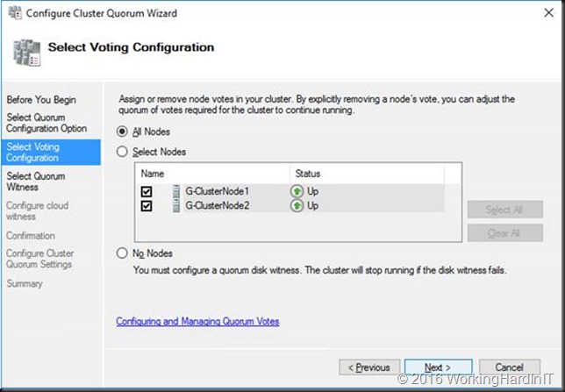Go back with the Previous button

coord(369,367)
